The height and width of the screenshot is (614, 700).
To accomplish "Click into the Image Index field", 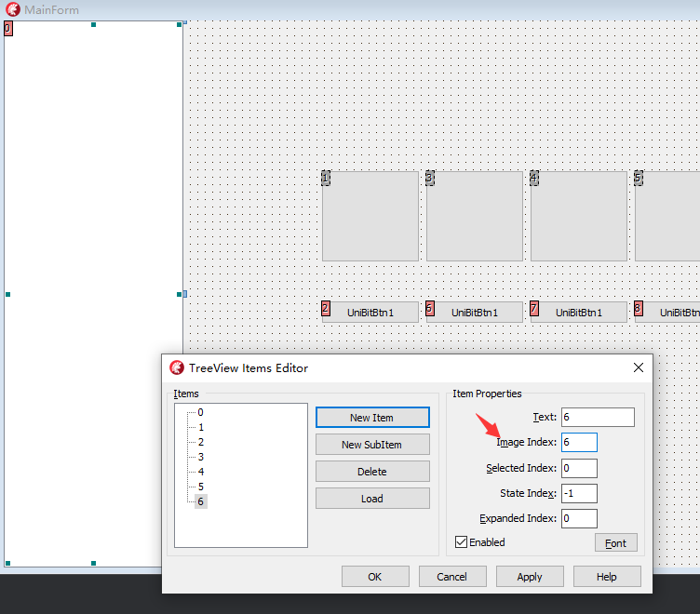I will click(579, 442).
